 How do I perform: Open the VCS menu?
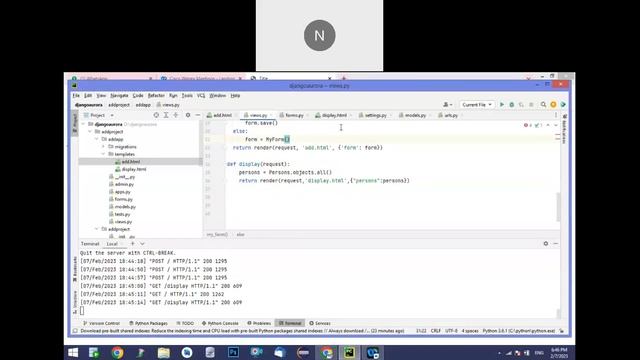tap(201, 96)
